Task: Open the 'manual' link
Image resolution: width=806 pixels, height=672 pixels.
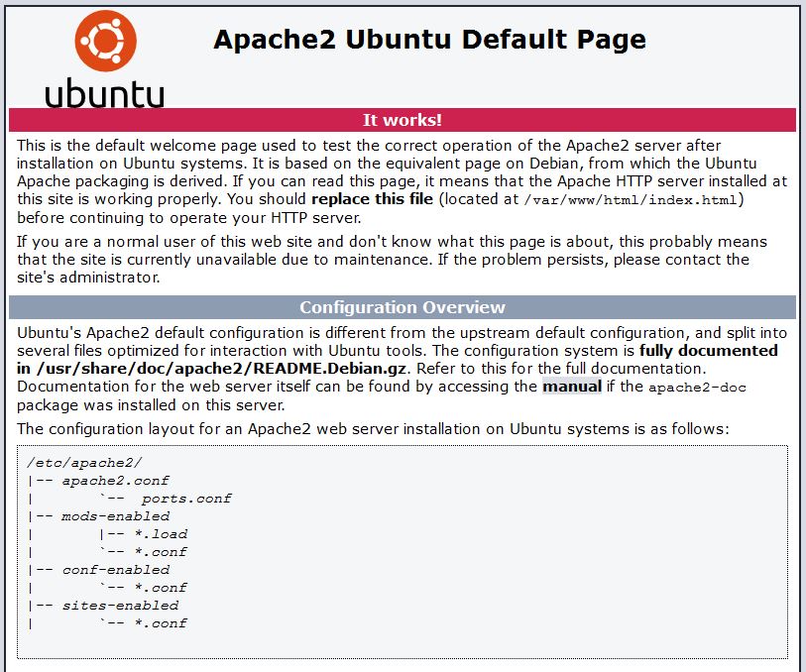Action: 572,387
